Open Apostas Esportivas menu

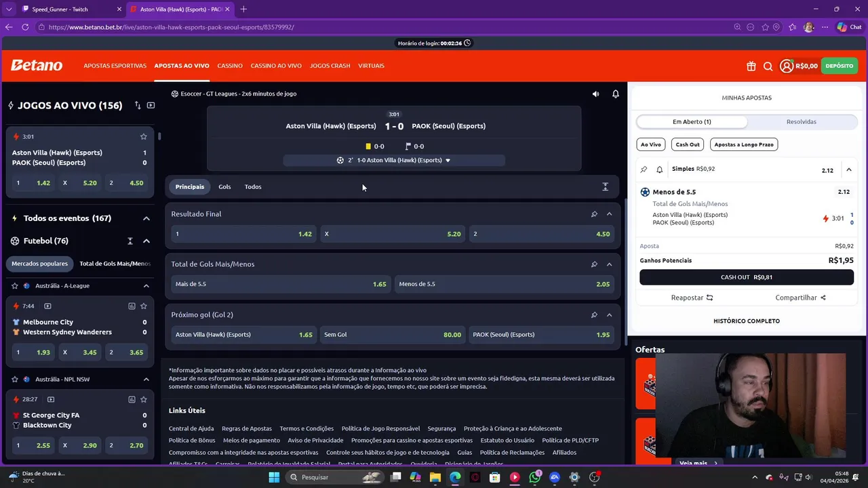click(115, 66)
